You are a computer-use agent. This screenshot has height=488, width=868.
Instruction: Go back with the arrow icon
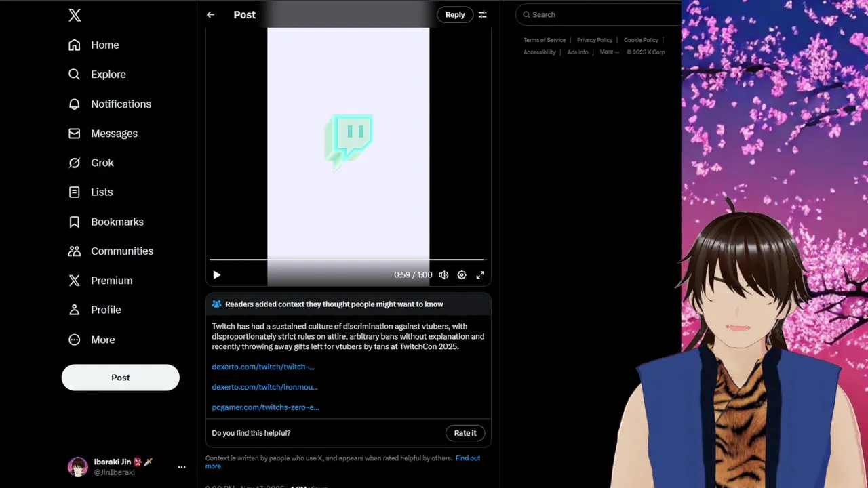click(x=211, y=15)
